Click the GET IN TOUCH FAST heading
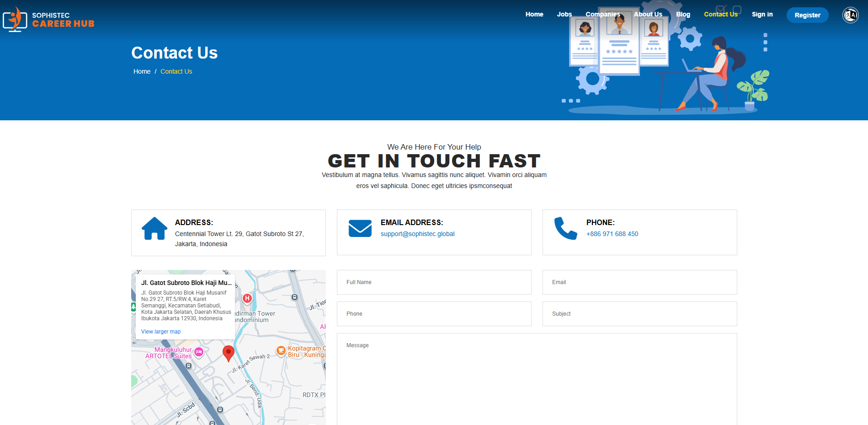The height and width of the screenshot is (425, 868). [434, 161]
